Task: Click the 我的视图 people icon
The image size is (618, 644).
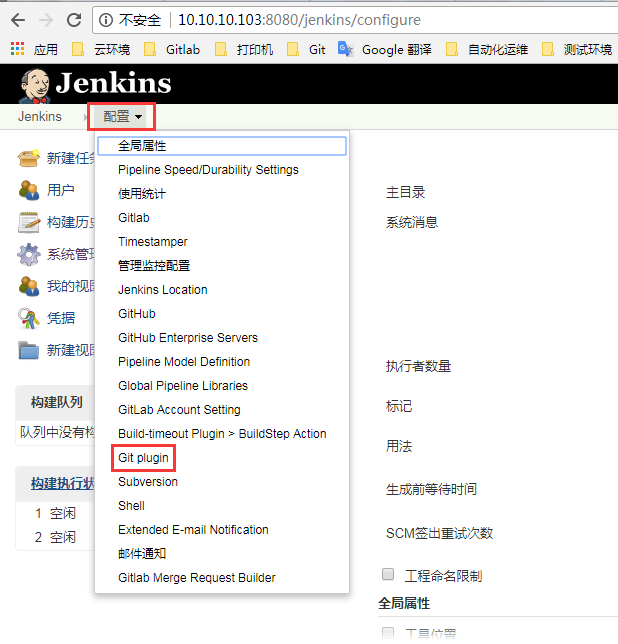Action: pos(29,286)
